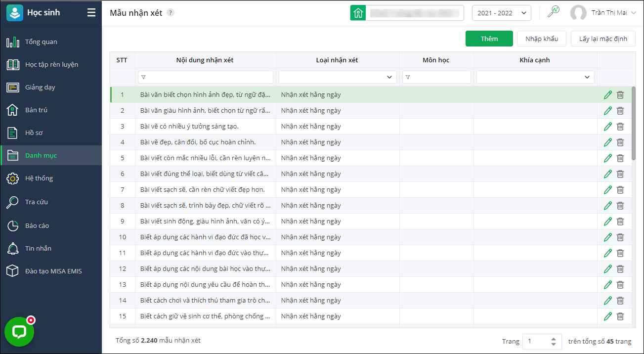Screen dimensions: 644x354
Task: Increase the page number with up arrow
Action: coord(554,339)
